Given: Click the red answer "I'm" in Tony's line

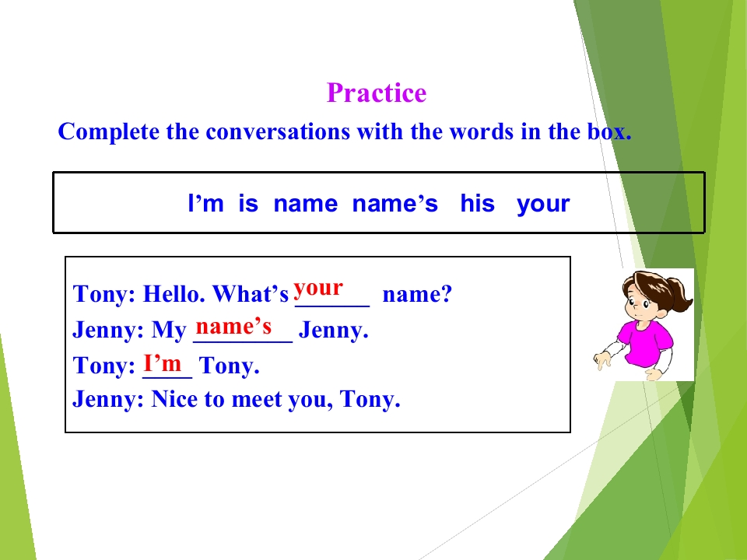Looking at the screenshot, I should coord(163,362).
